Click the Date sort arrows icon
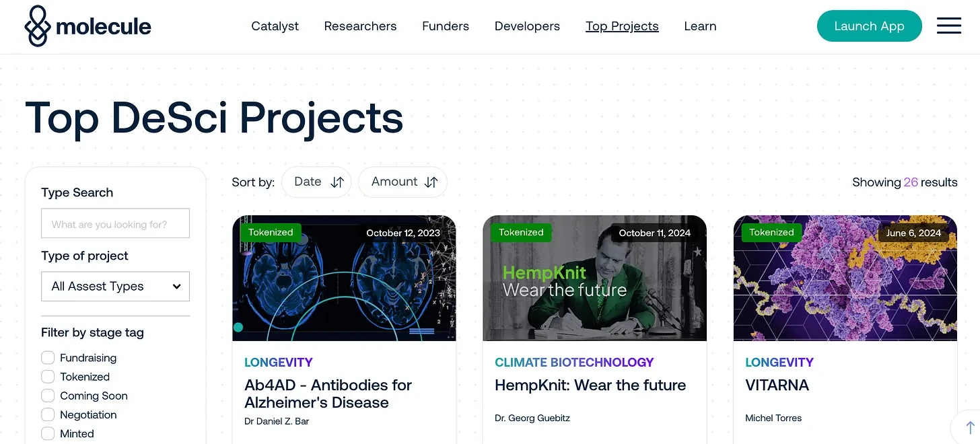The image size is (980, 444). point(338,182)
